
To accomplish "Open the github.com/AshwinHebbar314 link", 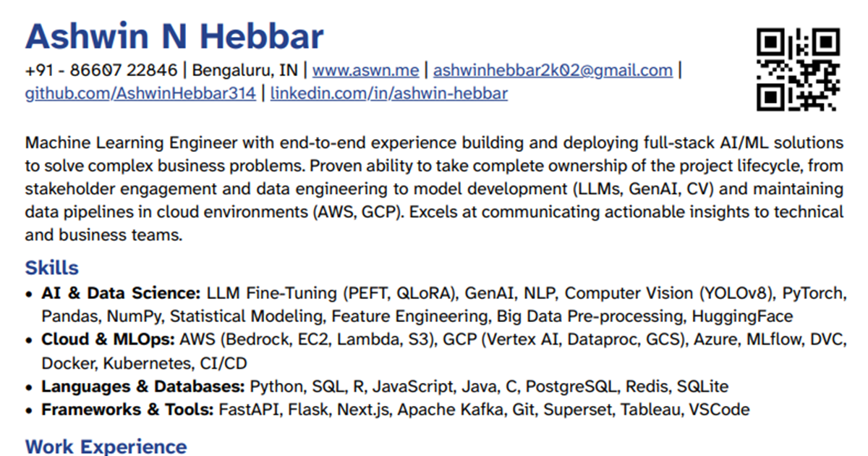I will point(140,93).
